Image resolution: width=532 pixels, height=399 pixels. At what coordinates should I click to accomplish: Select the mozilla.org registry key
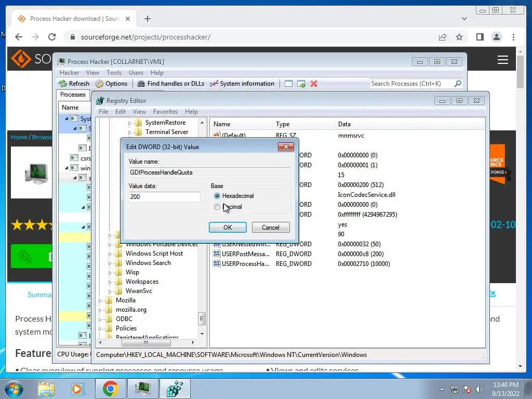(x=131, y=310)
